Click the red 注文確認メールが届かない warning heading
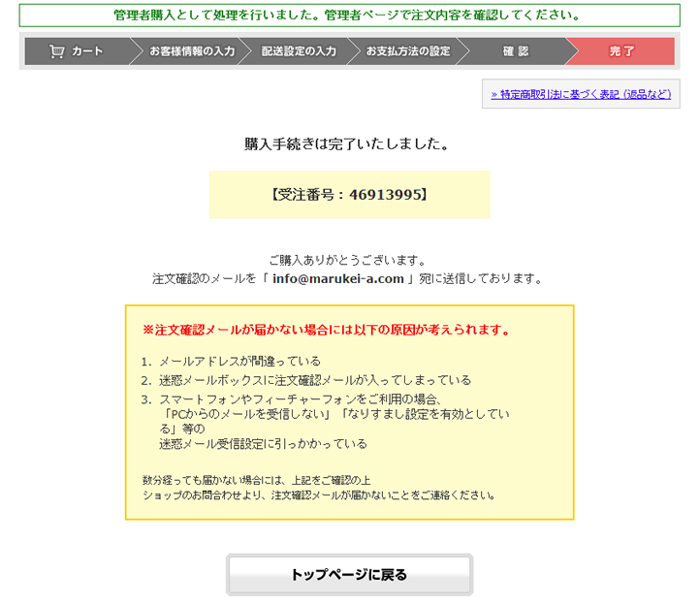 (x=326, y=330)
